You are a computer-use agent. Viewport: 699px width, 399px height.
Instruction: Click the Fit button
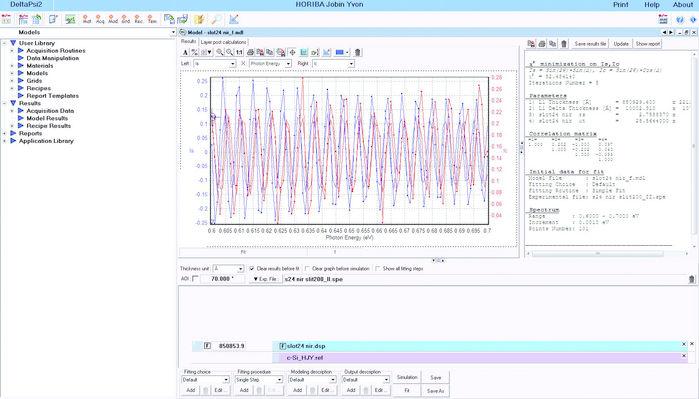click(407, 391)
